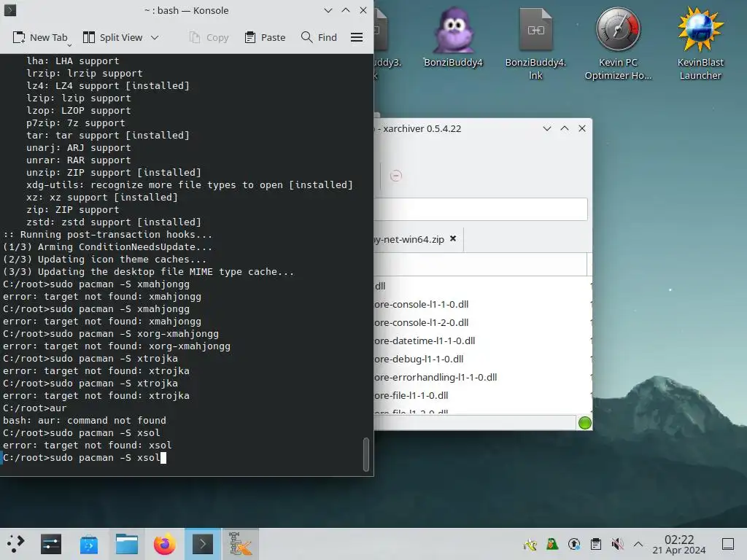The height and width of the screenshot is (560, 747).
Task: Click Split View button in Konsole
Action: (x=112, y=37)
